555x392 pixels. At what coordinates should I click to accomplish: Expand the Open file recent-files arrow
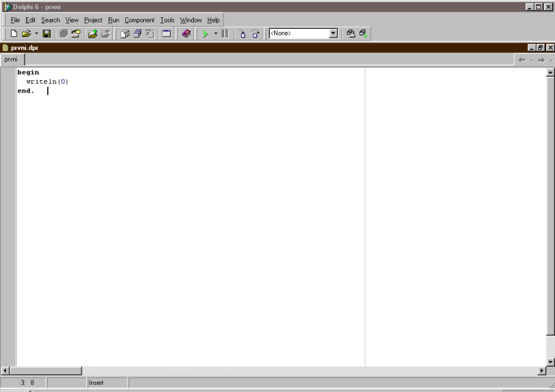pos(36,33)
